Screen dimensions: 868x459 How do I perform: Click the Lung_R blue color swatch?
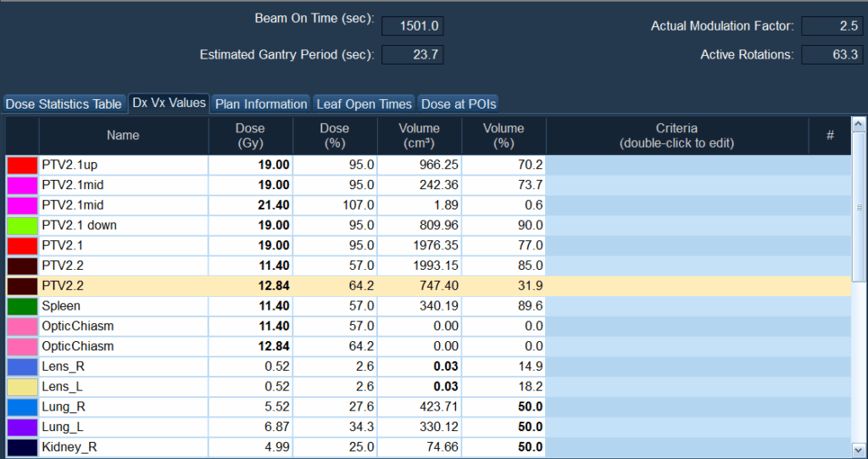click(x=22, y=407)
